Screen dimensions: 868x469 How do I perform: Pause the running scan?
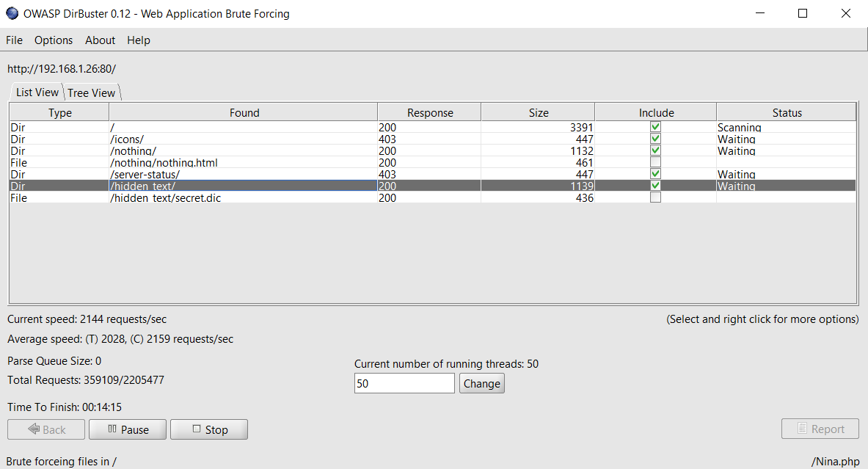point(128,429)
